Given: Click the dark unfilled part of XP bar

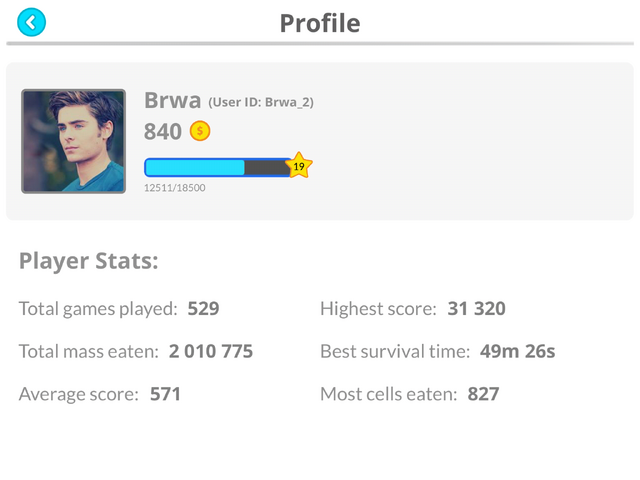Looking at the screenshot, I should point(266,167).
